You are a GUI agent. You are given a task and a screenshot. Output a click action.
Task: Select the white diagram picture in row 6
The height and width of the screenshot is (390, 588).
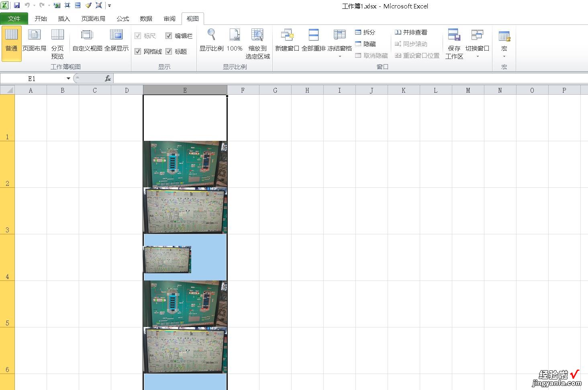(185, 350)
